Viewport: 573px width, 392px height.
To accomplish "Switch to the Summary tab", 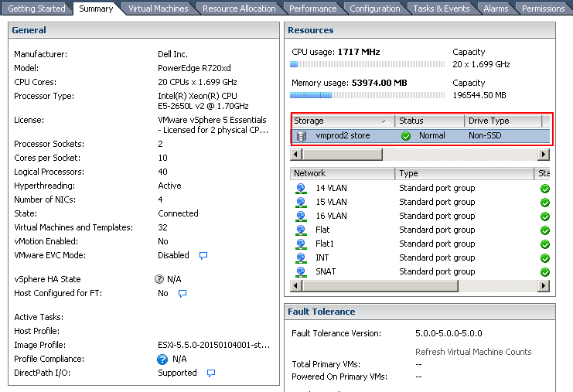I will tap(96, 8).
